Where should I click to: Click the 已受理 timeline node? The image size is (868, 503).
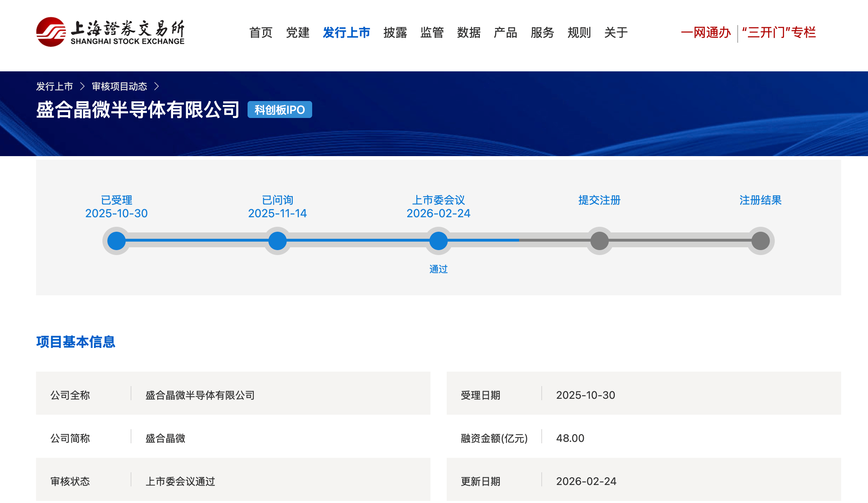click(x=117, y=241)
